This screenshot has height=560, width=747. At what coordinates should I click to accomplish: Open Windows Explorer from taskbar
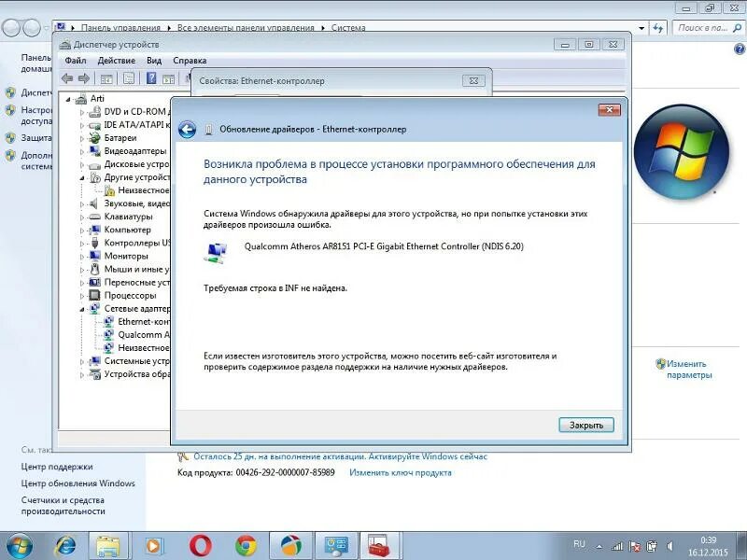tap(108, 546)
